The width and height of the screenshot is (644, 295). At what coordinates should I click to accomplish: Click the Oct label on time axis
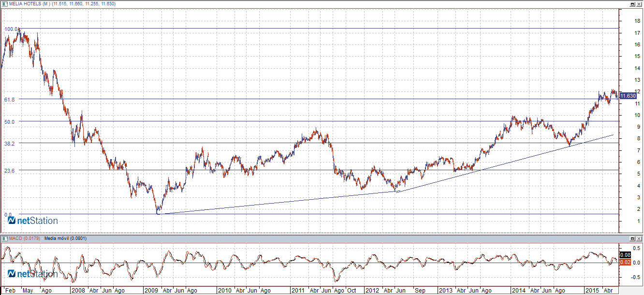(x=351, y=291)
